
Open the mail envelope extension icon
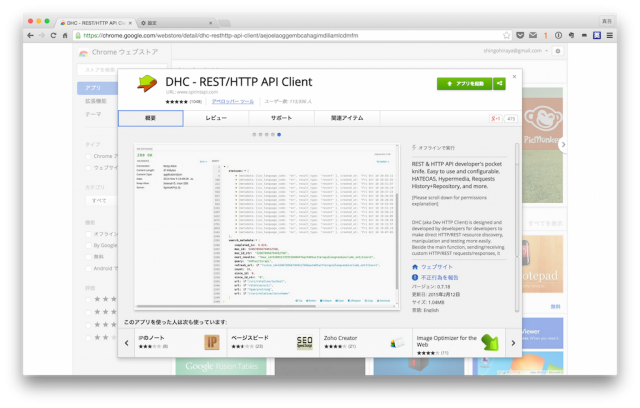pyautogui.click(x=533, y=35)
